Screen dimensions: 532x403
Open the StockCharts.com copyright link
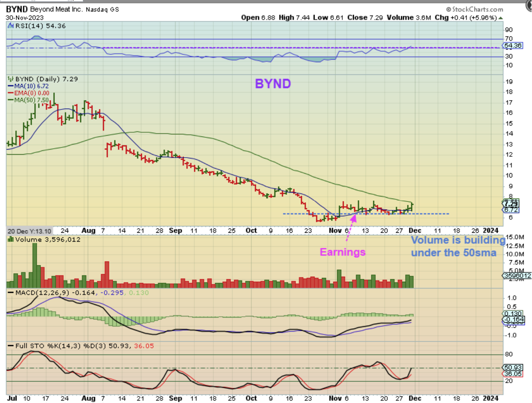(475, 9)
